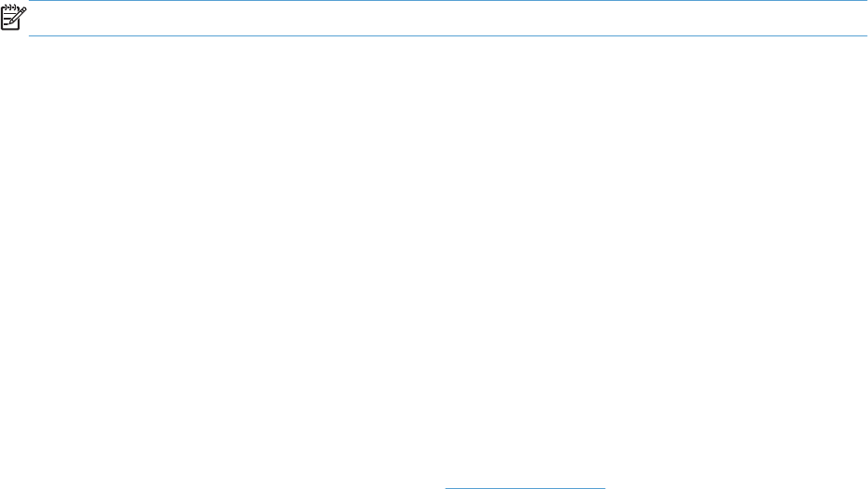This screenshot has height=489, width=868.
Task: Click the blank page body area
Action: [434, 260]
